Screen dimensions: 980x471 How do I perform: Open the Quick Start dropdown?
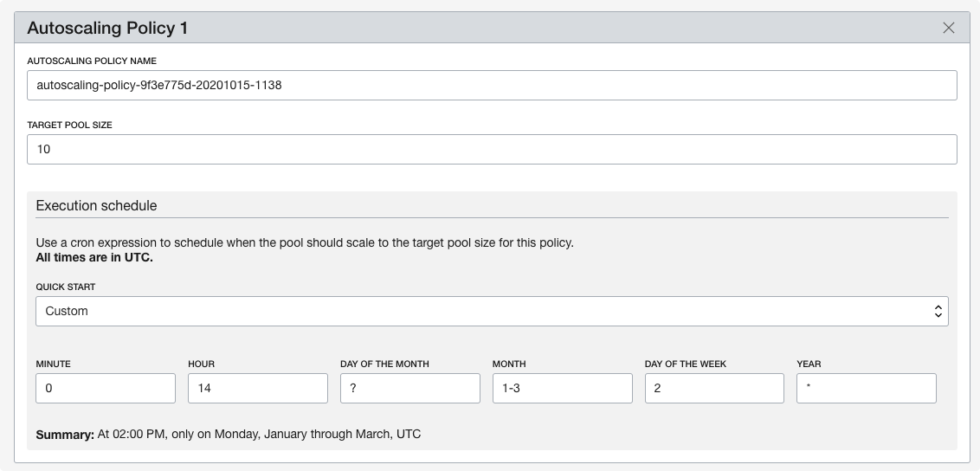[492, 311]
